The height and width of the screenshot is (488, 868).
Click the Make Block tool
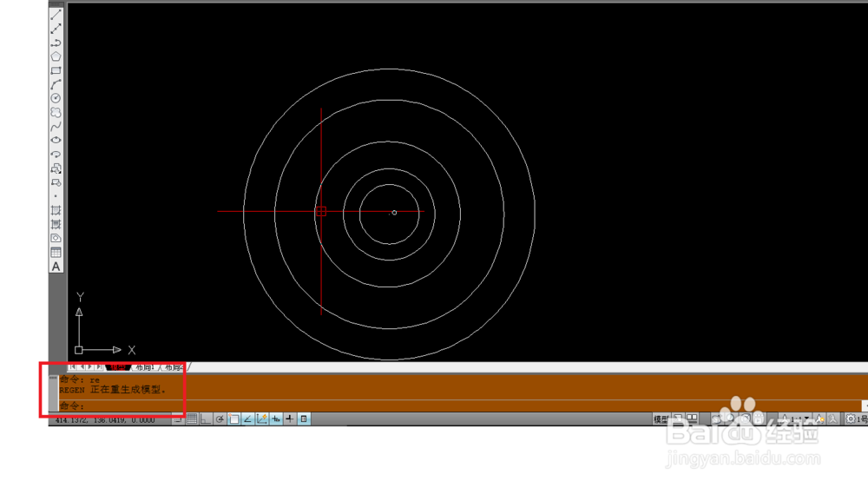pos(56,183)
